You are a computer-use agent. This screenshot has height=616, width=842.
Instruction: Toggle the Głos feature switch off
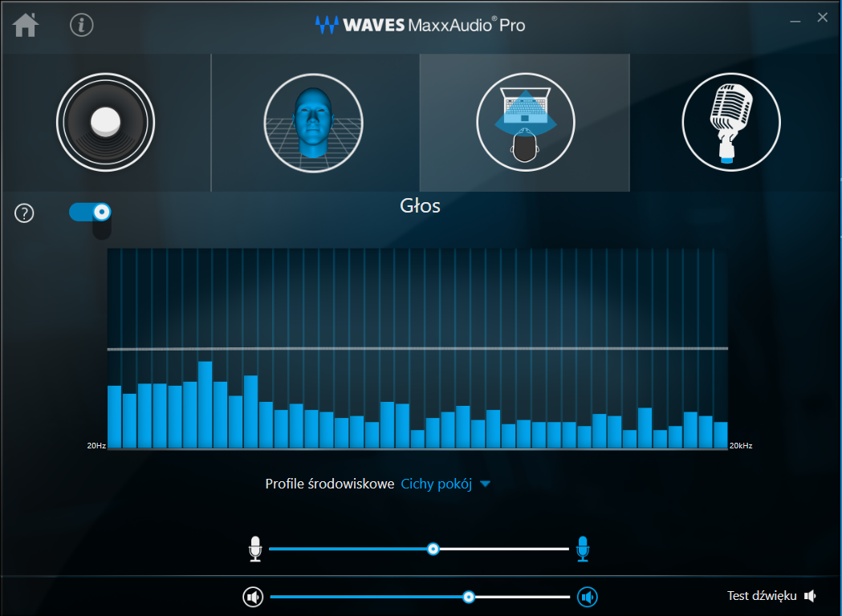(90, 212)
